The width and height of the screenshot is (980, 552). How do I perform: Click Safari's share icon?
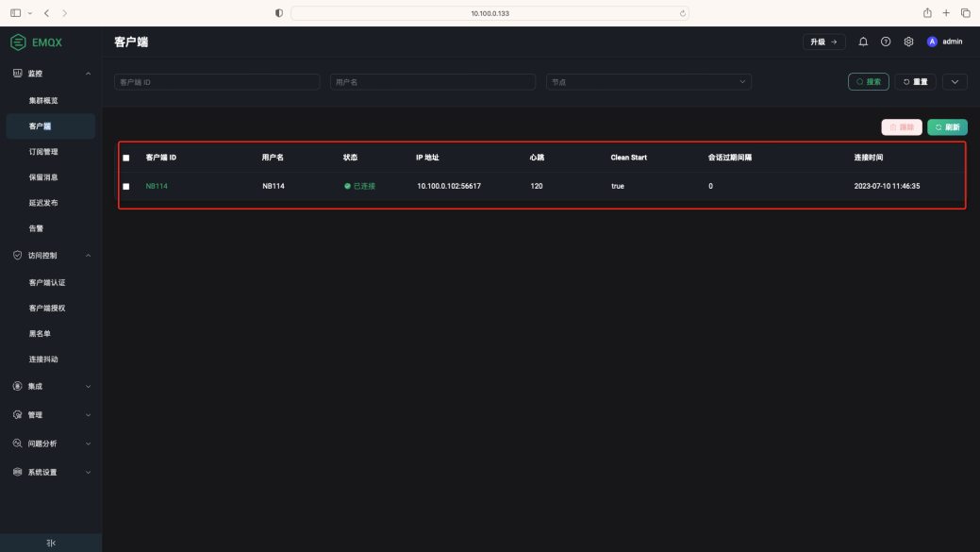[x=927, y=13]
